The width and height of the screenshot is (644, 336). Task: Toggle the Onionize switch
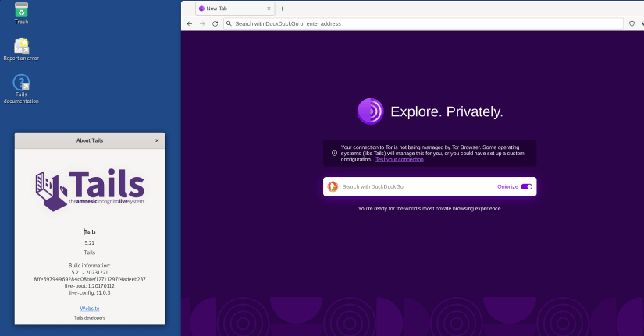pyautogui.click(x=527, y=186)
